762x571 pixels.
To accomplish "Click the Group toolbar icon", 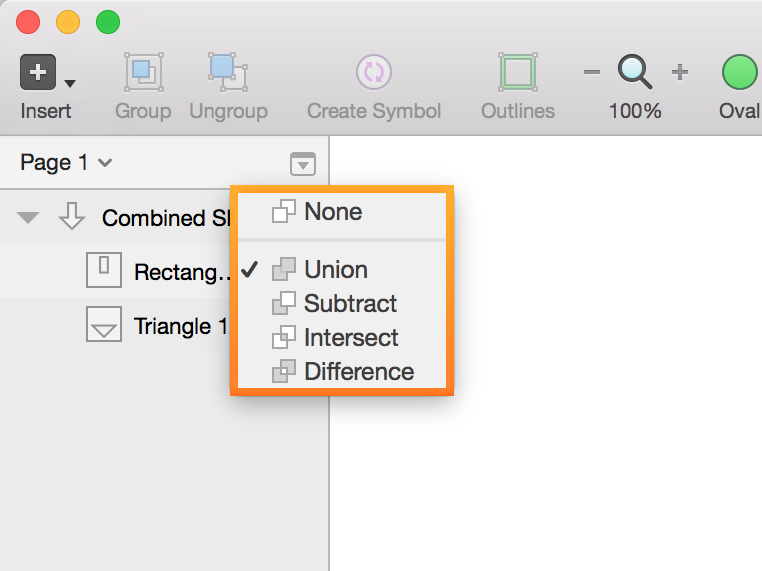I will (x=143, y=72).
